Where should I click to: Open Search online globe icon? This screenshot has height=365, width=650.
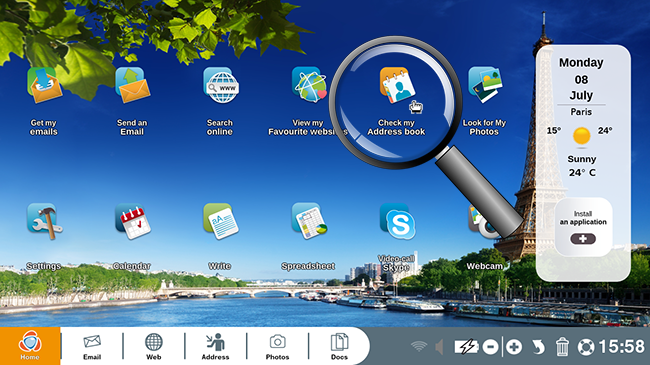[x=221, y=85]
